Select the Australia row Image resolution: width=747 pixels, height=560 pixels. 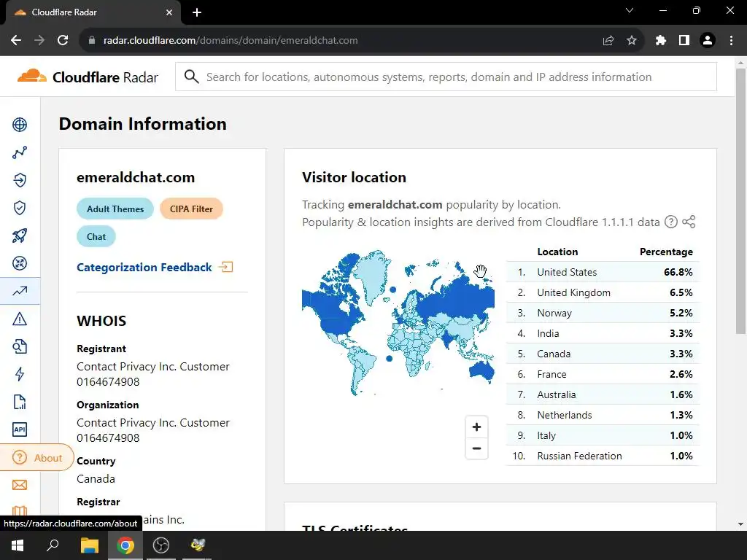tap(603, 395)
